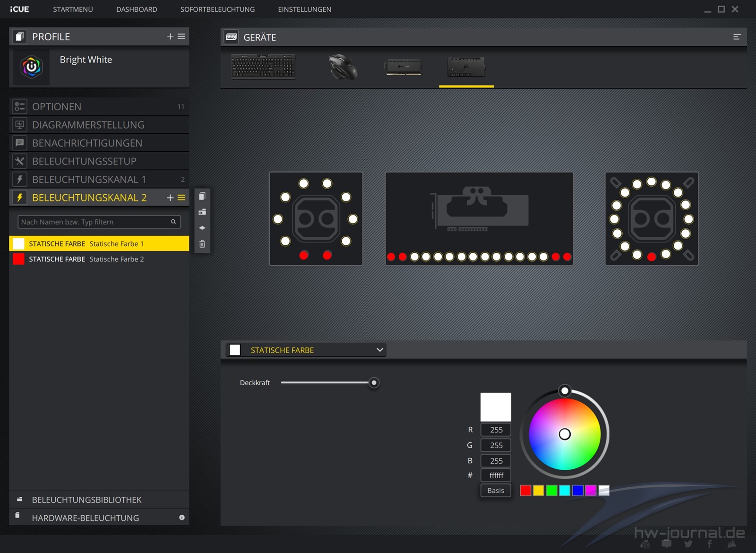This screenshot has height=553, width=756.
Task: Open Beleuchtungssetup section
Action: tap(99, 161)
